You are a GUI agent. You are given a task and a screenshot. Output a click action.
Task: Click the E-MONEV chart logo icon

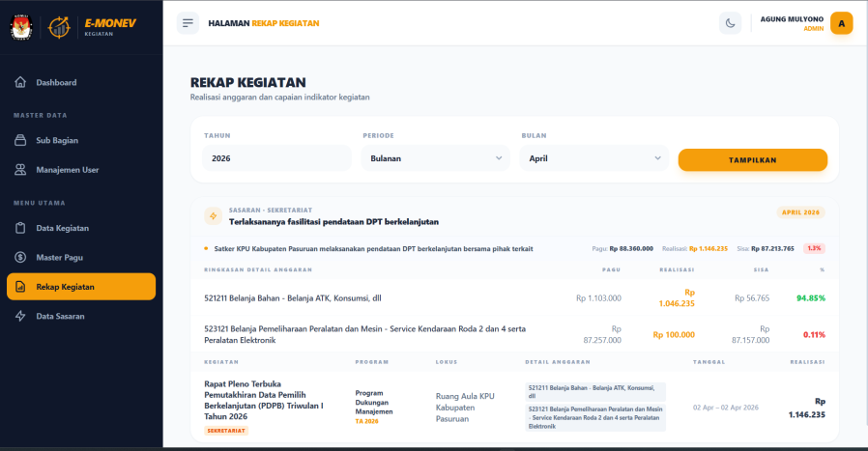click(60, 27)
